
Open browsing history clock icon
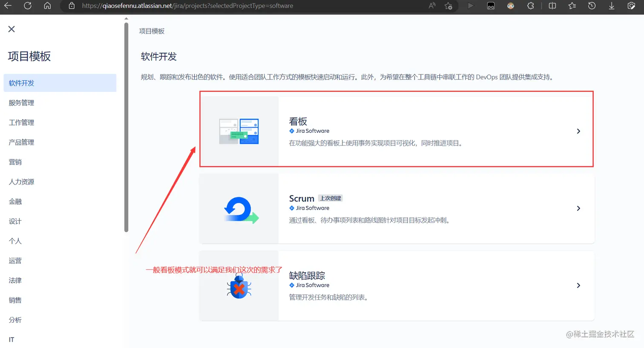[x=592, y=6]
